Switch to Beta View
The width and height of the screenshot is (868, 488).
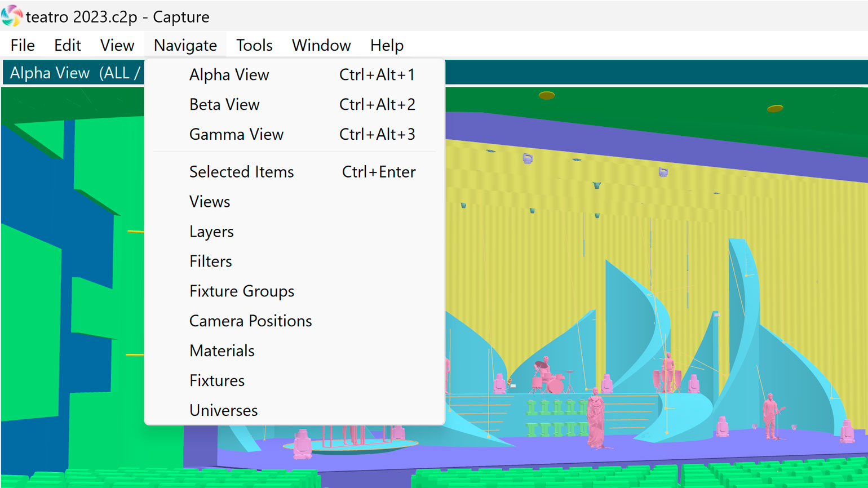pos(224,105)
